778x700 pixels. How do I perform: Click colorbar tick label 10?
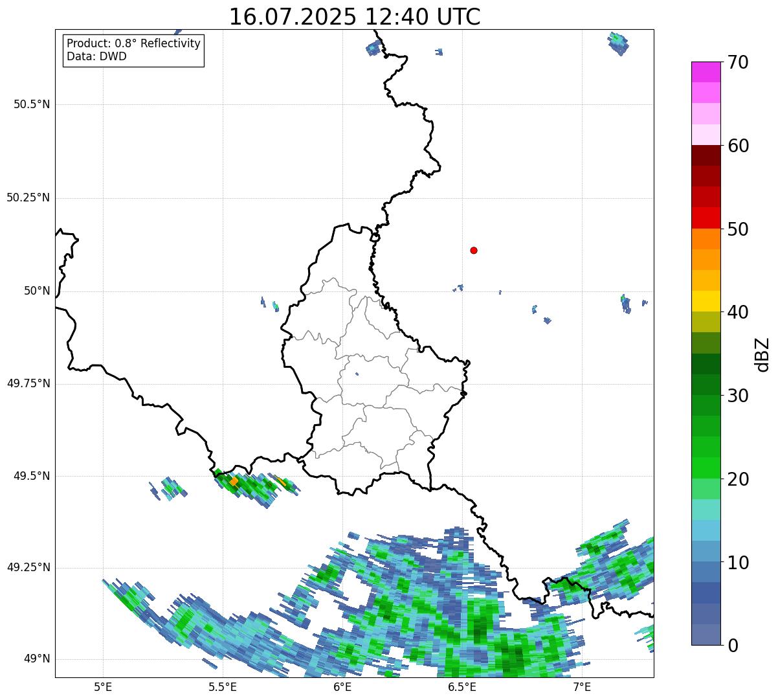click(738, 562)
